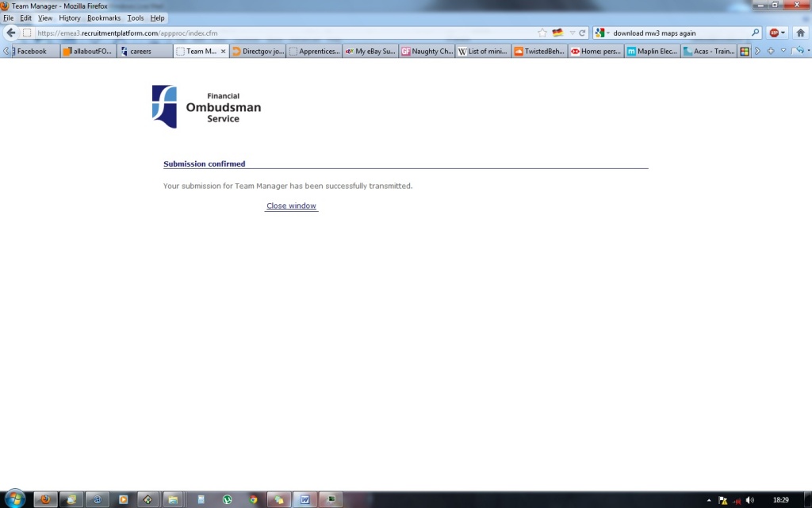The height and width of the screenshot is (508, 812).
Task: Click the browser Back arrow button
Action: click(x=11, y=33)
